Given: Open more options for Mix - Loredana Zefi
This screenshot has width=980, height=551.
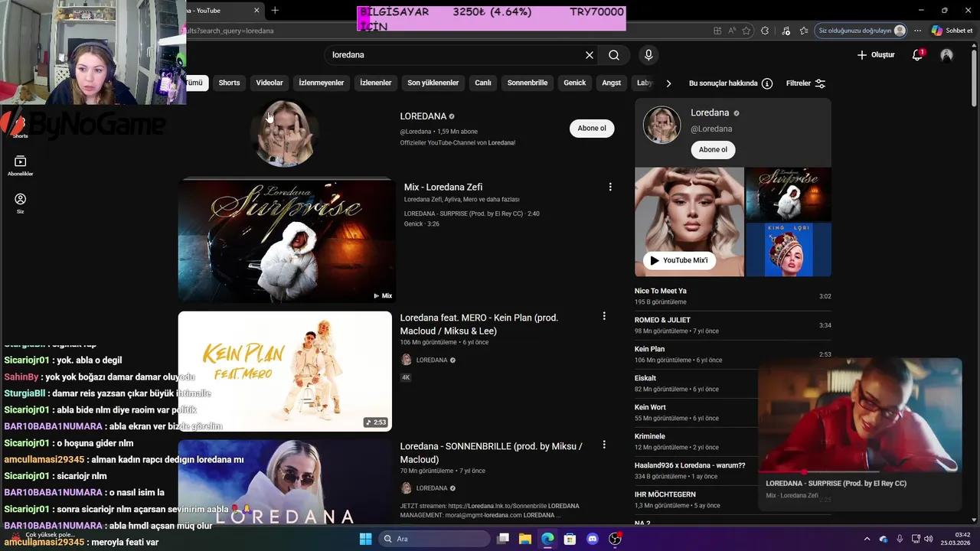Looking at the screenshot, I should (x=610, y=187).
